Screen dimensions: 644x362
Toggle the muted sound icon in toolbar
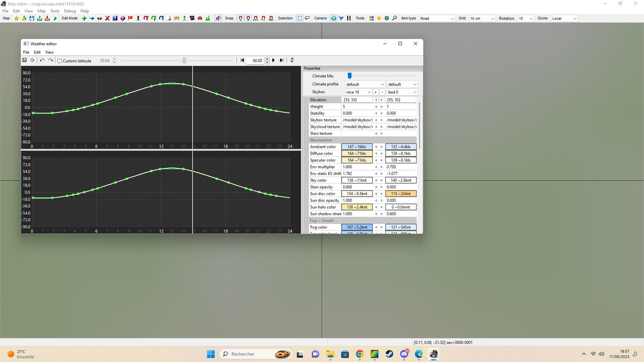(218, 18)
